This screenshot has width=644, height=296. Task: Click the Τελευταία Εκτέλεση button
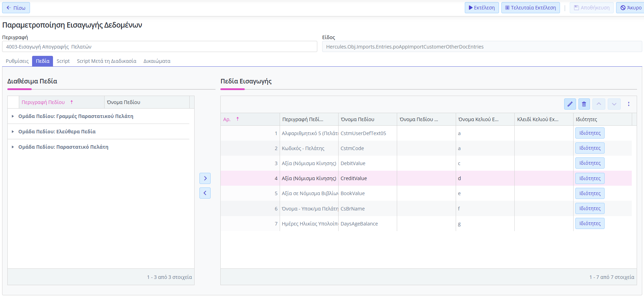(530, 8)
